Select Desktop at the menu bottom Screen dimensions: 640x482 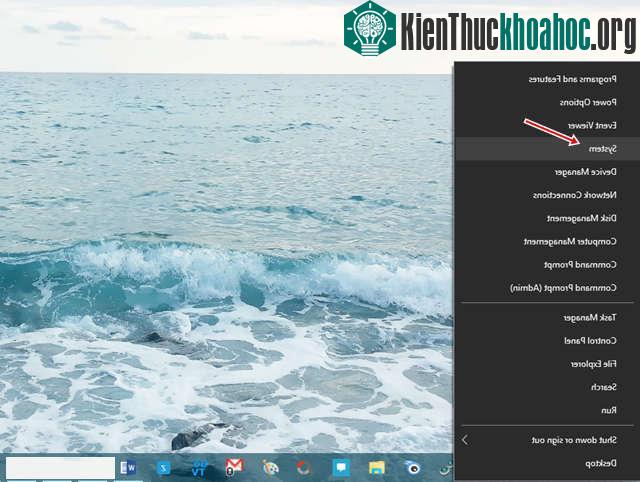click(x=547, y=464)
